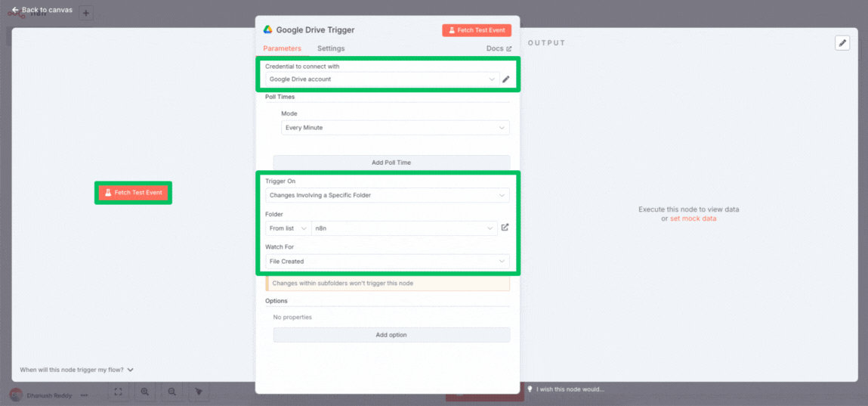Open the Google Drive account credential dropdown

coord(383,79)
